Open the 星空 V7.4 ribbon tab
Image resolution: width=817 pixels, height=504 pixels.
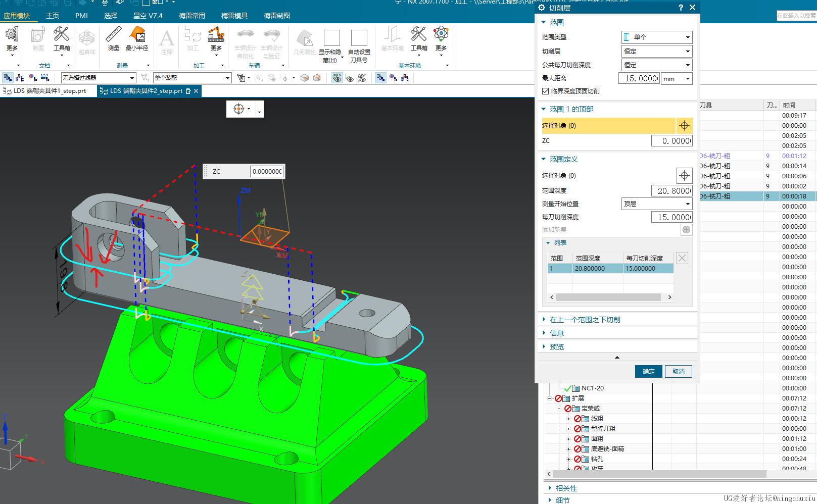[148, 16]
